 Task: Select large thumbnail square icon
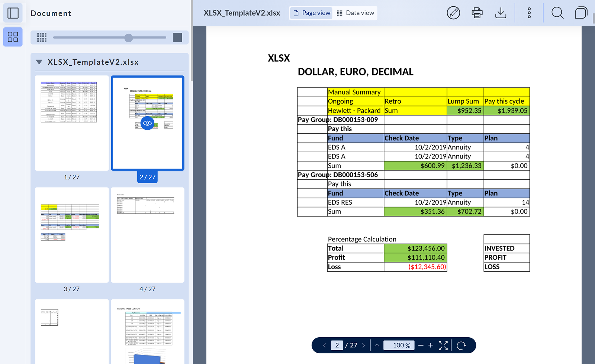click(x=177, y=38)
